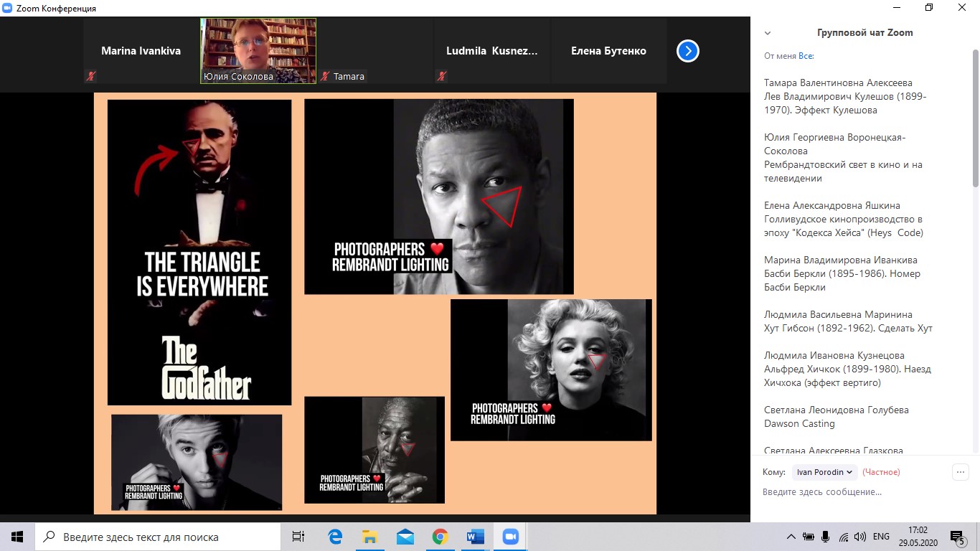Screen dimensions: 980x551
Task: Show next participants with blue arrow button
Action: click(x=687, y=51)
